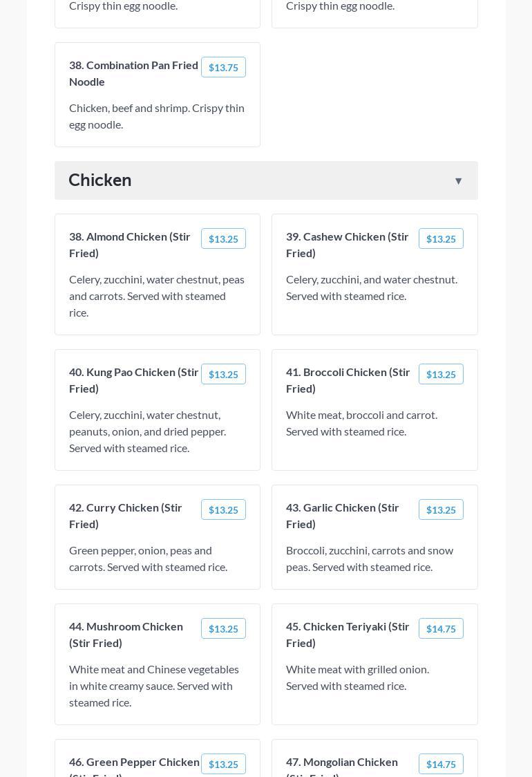Image resolution: width=532 pixels, height=777 pixels.
Task: Select the Cashew Chicken (Stir Fried) title
Action: coord(348,245)
